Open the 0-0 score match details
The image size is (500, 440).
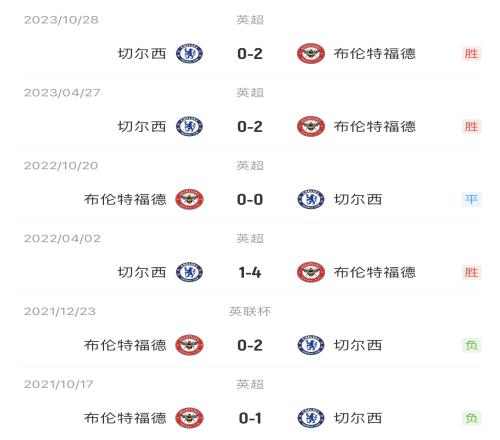(x=250, y=200)
